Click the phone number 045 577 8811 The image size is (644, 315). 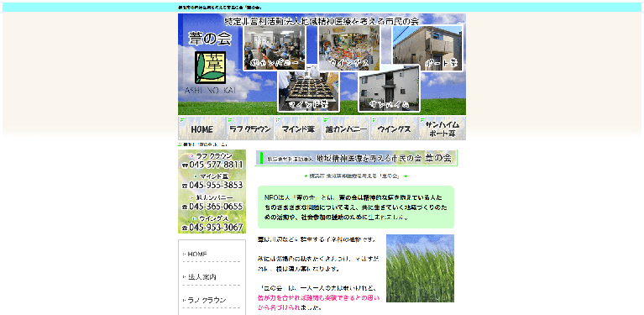(216, 165)
